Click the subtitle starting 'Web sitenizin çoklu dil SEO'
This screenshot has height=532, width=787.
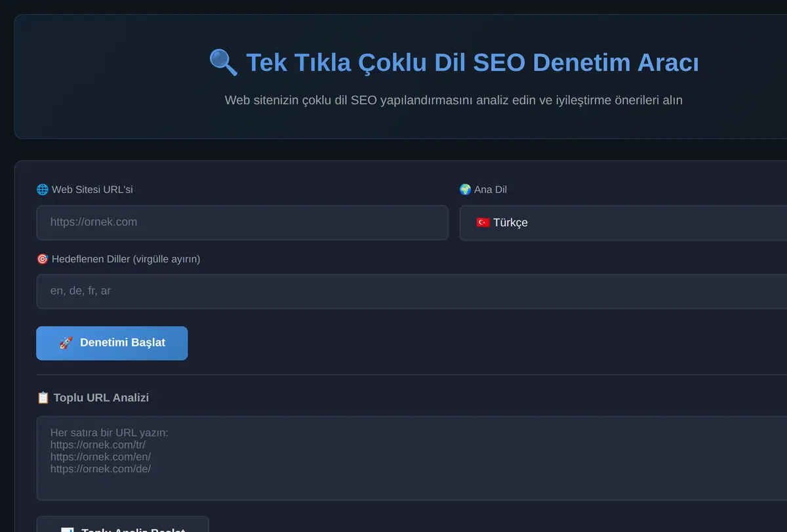[x=454, y=100]
